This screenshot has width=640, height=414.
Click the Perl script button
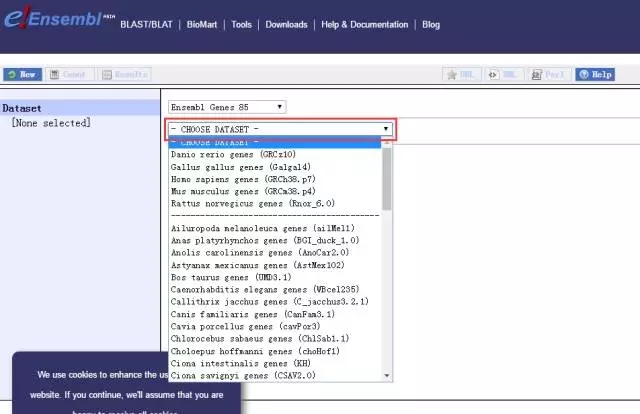pos(548,74)
